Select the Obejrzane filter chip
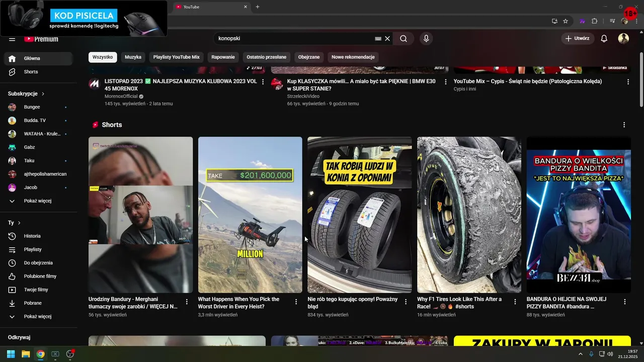Screen dimensions: 644x362 [309, 57]
